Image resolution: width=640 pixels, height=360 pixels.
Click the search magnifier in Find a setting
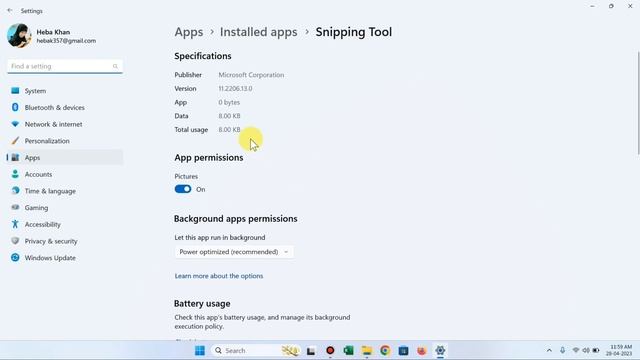pos(116,66)
